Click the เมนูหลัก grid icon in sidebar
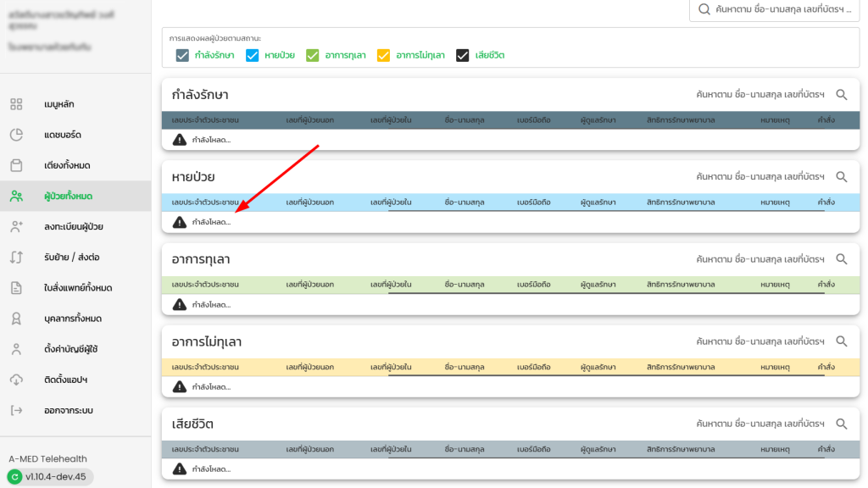Viewport: 868px width, 488px height. pos(16,104)
